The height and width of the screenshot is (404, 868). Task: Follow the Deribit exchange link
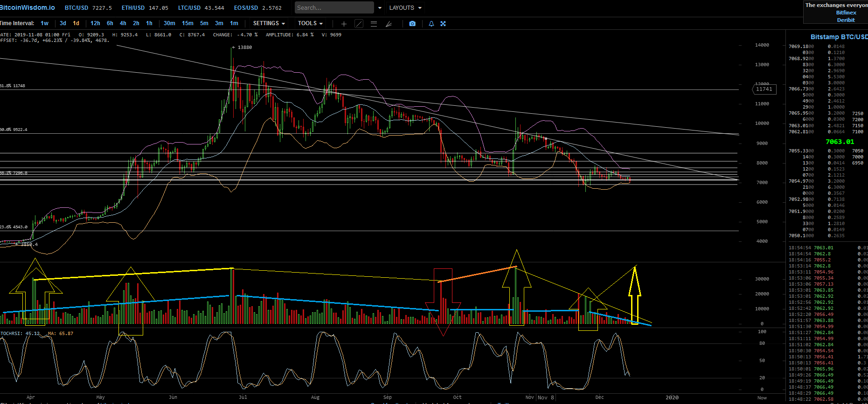point(846,20)
